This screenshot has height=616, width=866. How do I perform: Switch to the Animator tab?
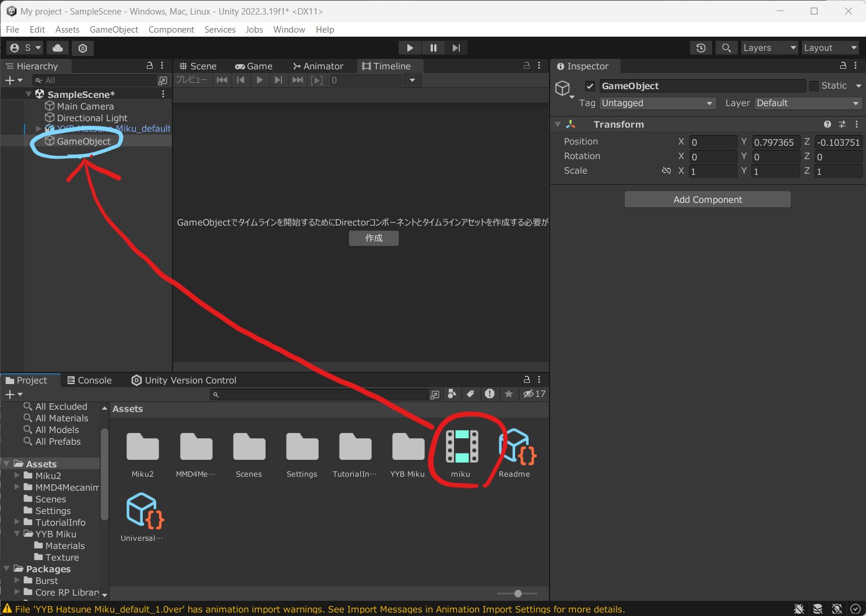(x=318, y=66)
